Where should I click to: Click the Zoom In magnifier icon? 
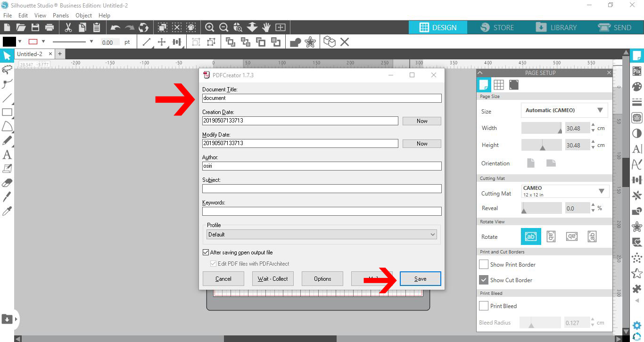pyautogui.click(x=209, y=27)
